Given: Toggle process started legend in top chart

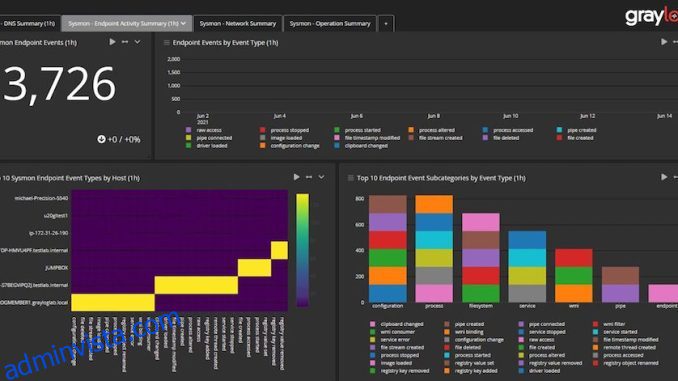Looking at the screenshot, I should point(358,130).
